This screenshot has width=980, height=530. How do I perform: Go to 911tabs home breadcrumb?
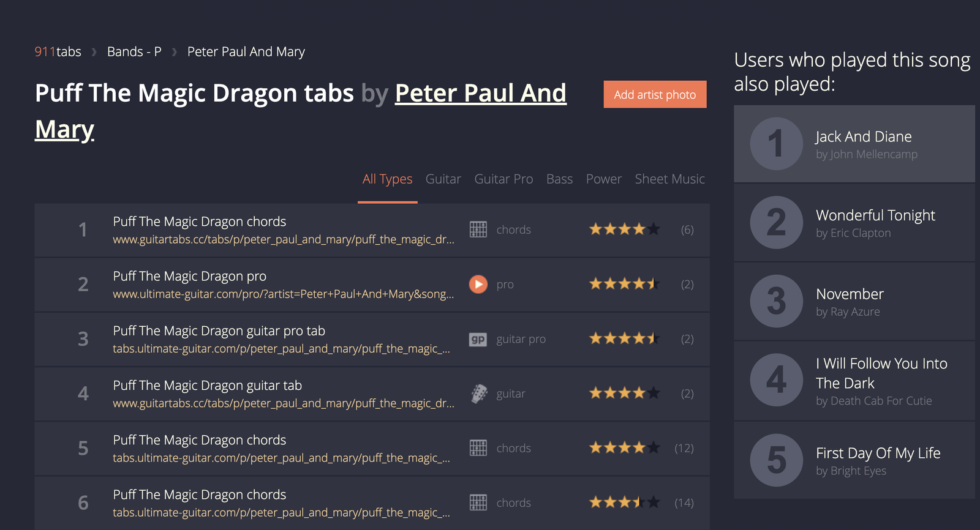coord(58,52)
